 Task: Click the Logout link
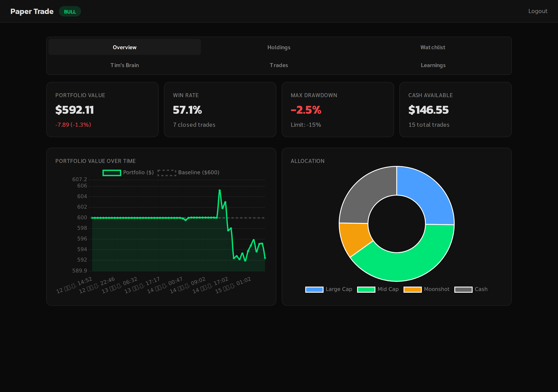point(538,11)
